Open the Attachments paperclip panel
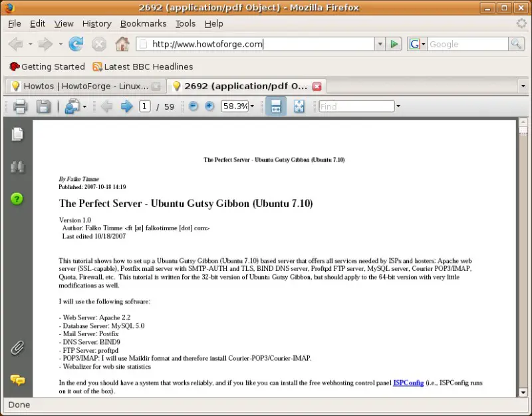 17,347
